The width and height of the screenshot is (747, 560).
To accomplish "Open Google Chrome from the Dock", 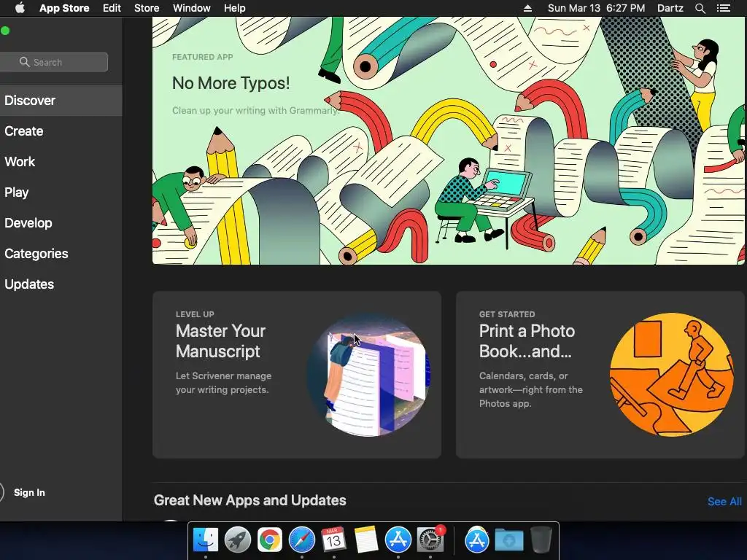I will tap(270, 540).
